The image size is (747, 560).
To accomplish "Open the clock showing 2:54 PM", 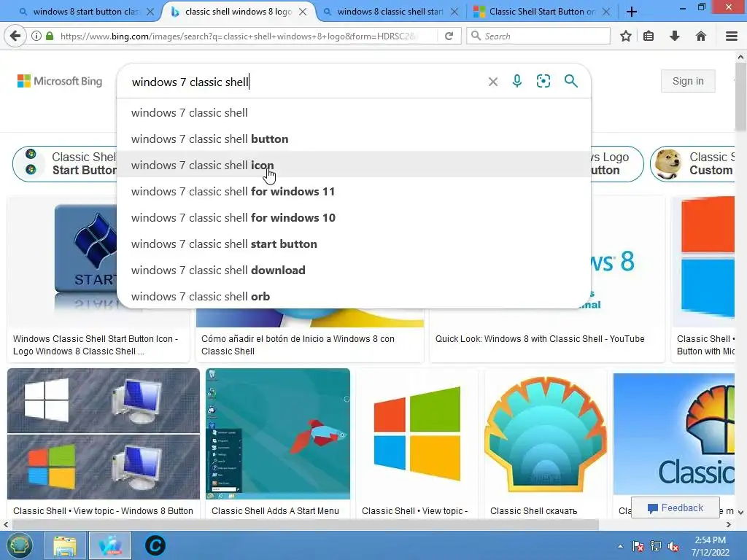I will [711, 545].
